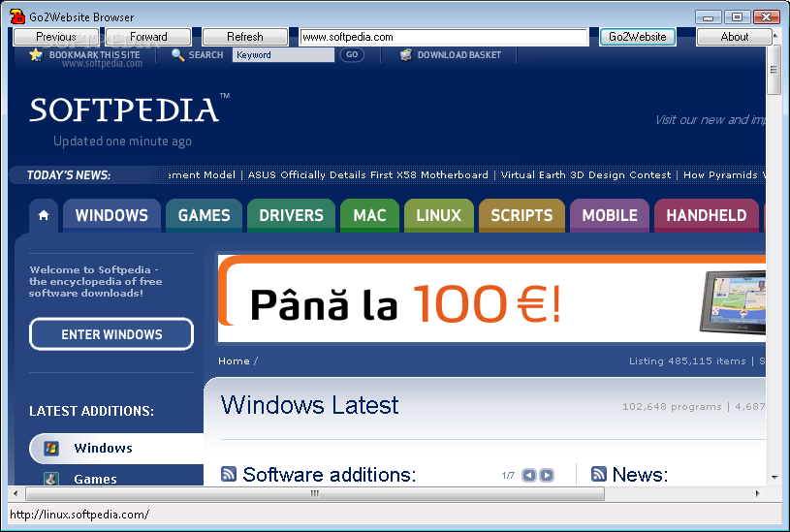Click the bookmark star icon

36,55
